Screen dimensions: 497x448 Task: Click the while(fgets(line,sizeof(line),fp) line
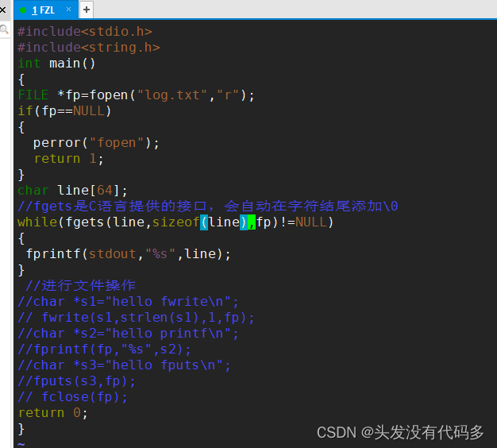pos(175,222)
